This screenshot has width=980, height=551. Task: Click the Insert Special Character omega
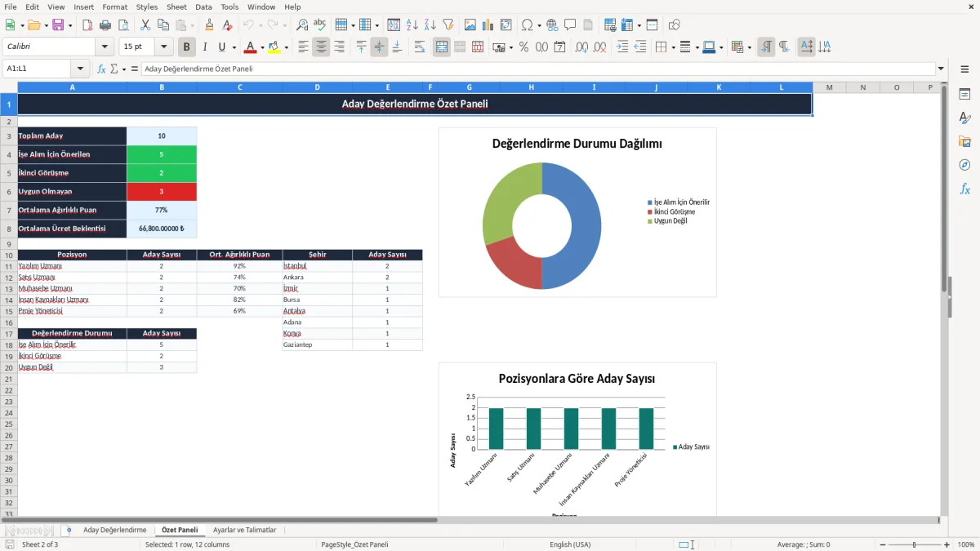click(x=527, y=25)
